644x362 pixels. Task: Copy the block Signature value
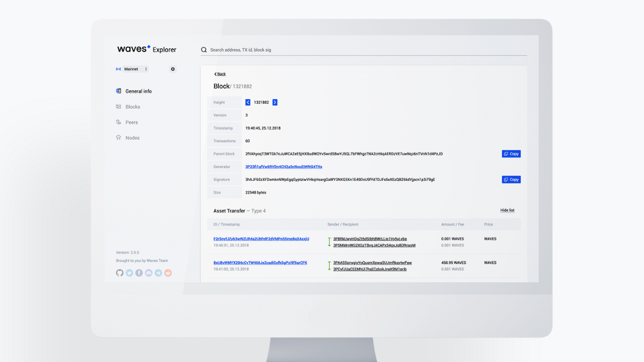click(511, 180)
